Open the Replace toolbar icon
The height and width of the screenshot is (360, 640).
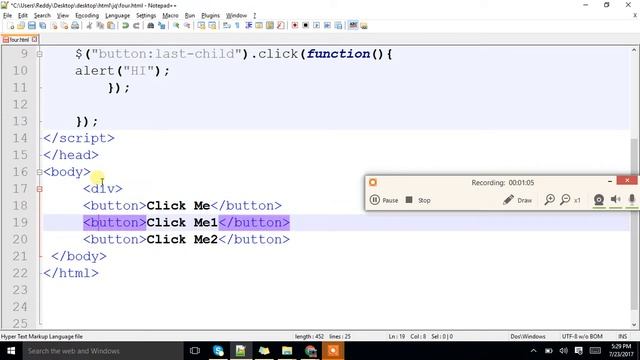pos(162,26)
